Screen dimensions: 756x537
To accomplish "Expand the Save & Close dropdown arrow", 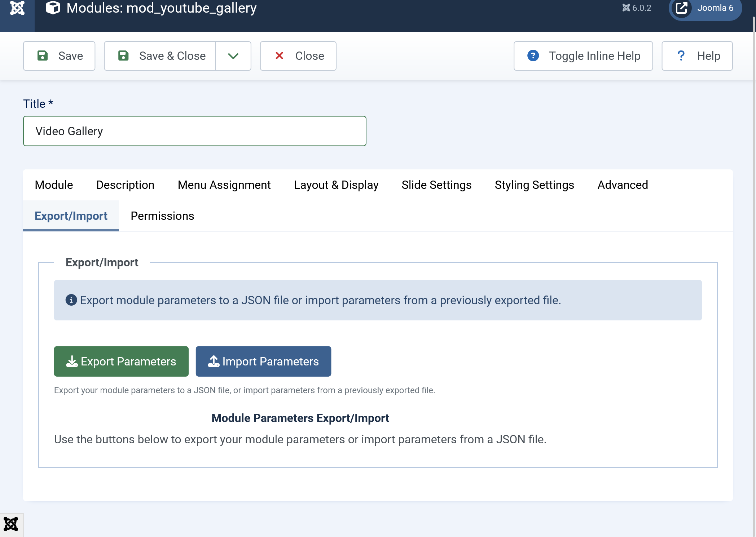I will tap(233, 56).
